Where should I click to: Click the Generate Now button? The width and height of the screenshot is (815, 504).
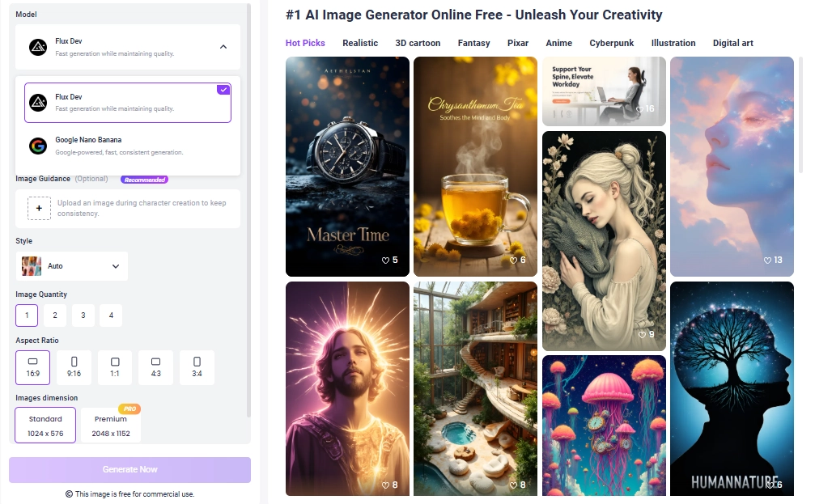point(129,469)
